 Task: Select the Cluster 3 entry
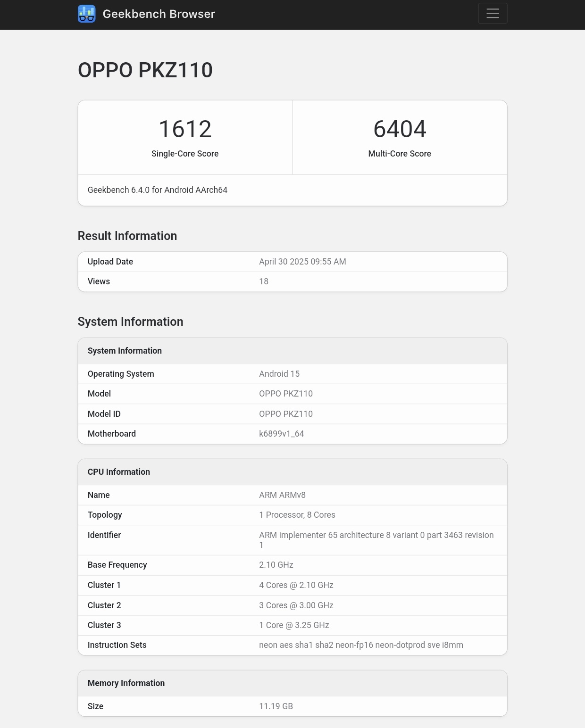point(292,625)
